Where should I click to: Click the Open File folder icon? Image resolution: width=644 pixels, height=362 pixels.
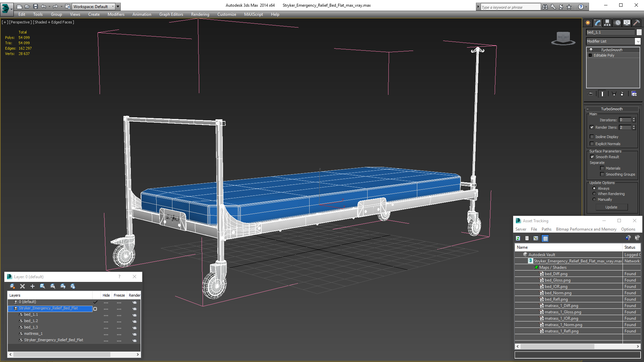tap(27, 6)
